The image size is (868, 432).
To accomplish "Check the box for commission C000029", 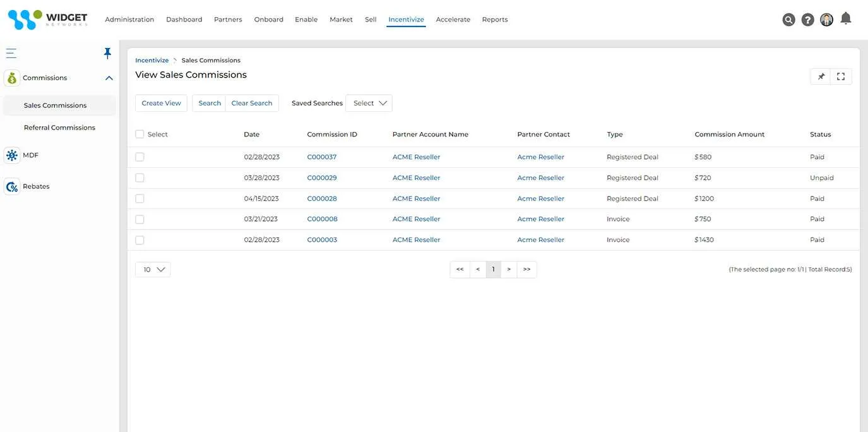I will pyautogui.click(x=140, y=177).
